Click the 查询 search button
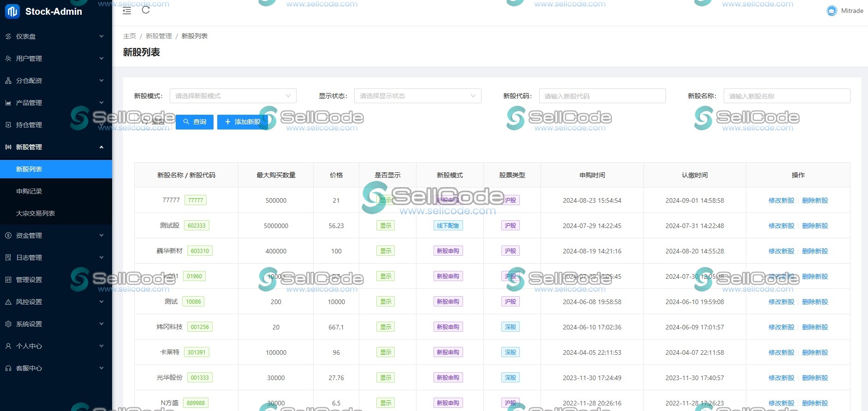This screenshot has height=411, width=868. coord(195,122)
